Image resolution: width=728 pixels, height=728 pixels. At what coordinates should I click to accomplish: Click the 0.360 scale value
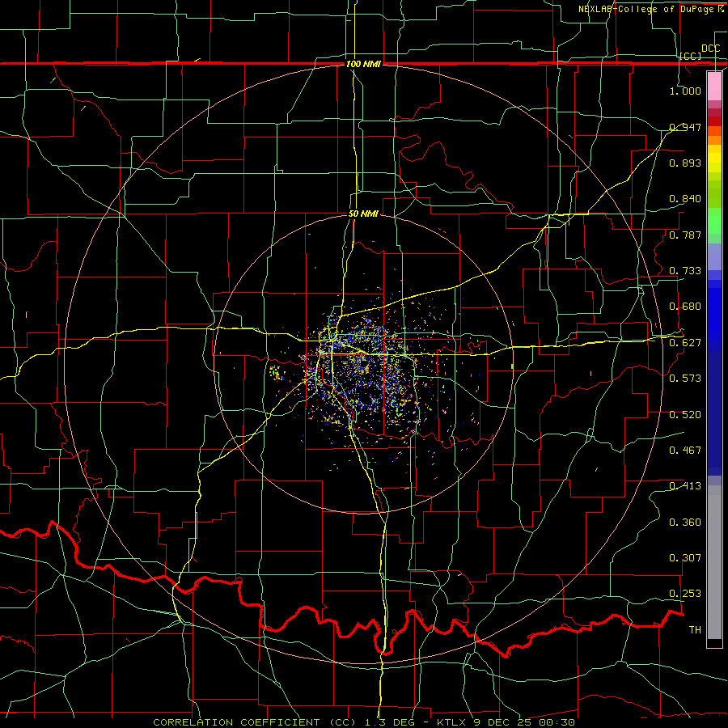pyautogui.click(x=685, y=523)
